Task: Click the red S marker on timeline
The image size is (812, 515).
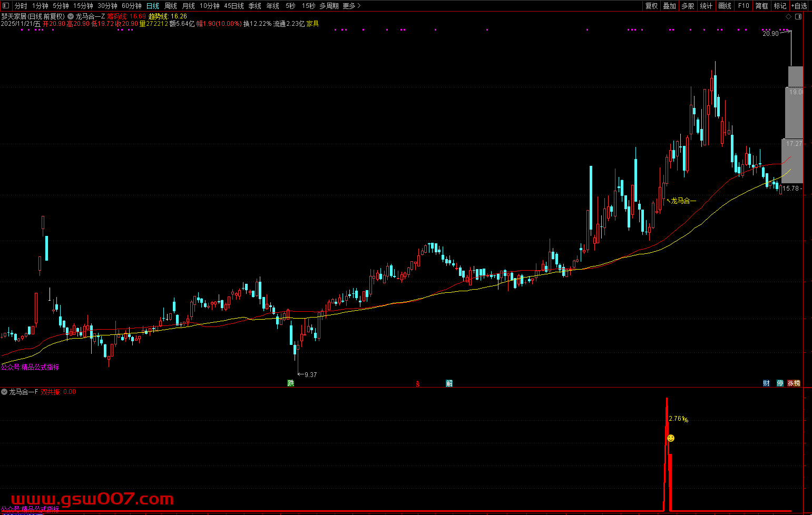Action: pos(418,383)
